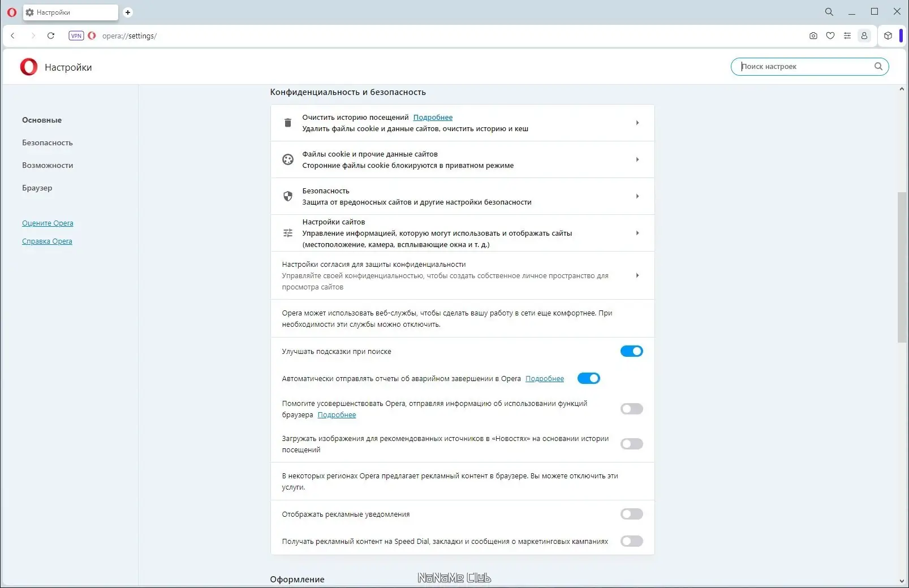Click the Opera logo beside the Настройки title

pyautogui.click(x=29, y=67)
